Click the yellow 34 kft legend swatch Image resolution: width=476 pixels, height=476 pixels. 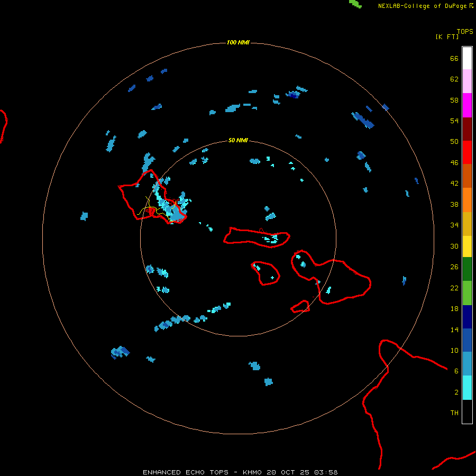(x=467, y=246)
